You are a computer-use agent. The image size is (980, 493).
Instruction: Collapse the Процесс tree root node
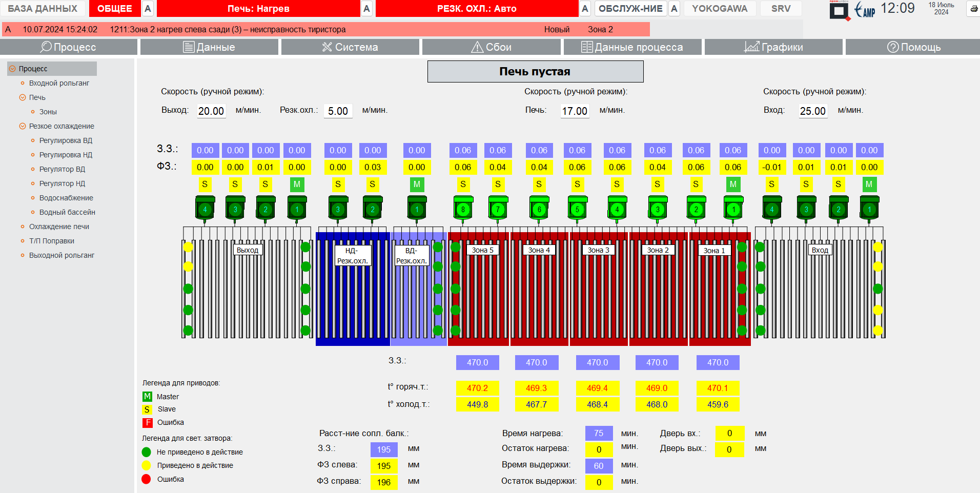point(12,69)
